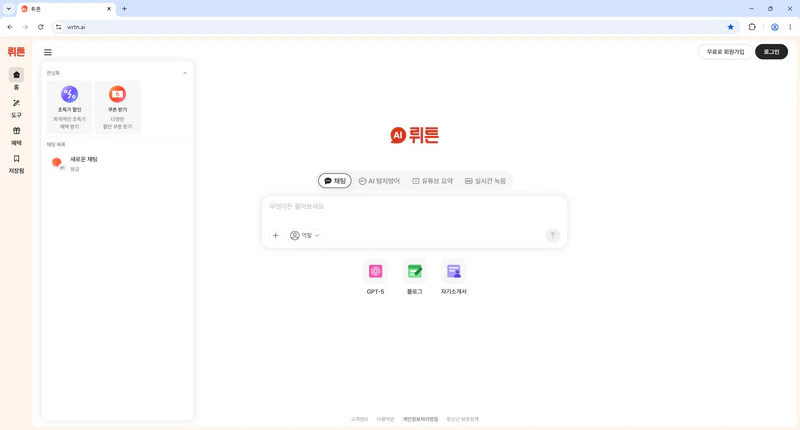Click the 로그인 login button
Screen dimensions: 800x430
[x=771, y=52]
